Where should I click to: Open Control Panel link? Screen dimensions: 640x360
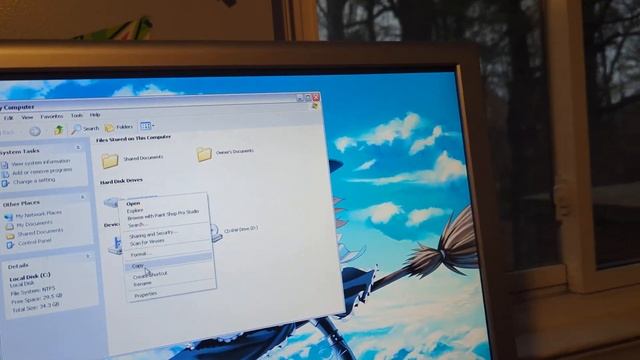[x=35, y=242]
